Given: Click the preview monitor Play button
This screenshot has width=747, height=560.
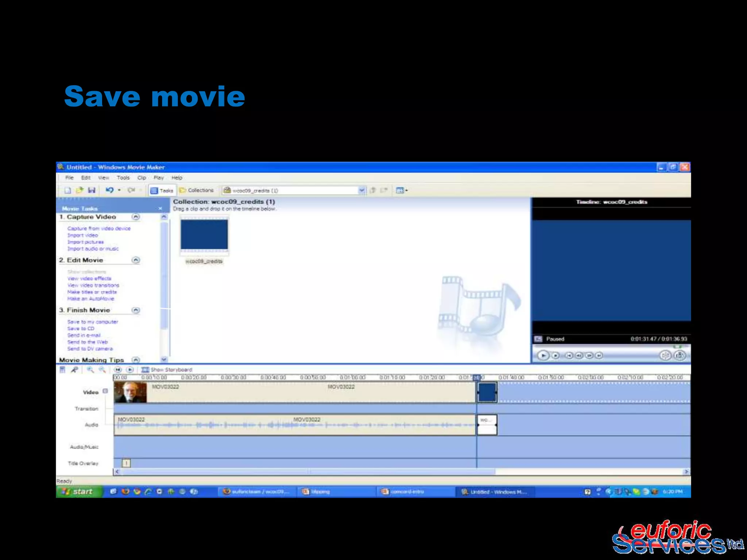Looking at the screenshot, I should (543, 355).
